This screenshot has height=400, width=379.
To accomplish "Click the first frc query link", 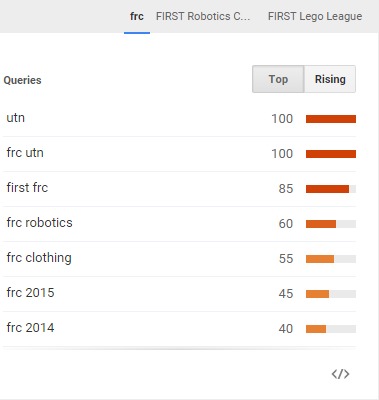I will [27, 188].
